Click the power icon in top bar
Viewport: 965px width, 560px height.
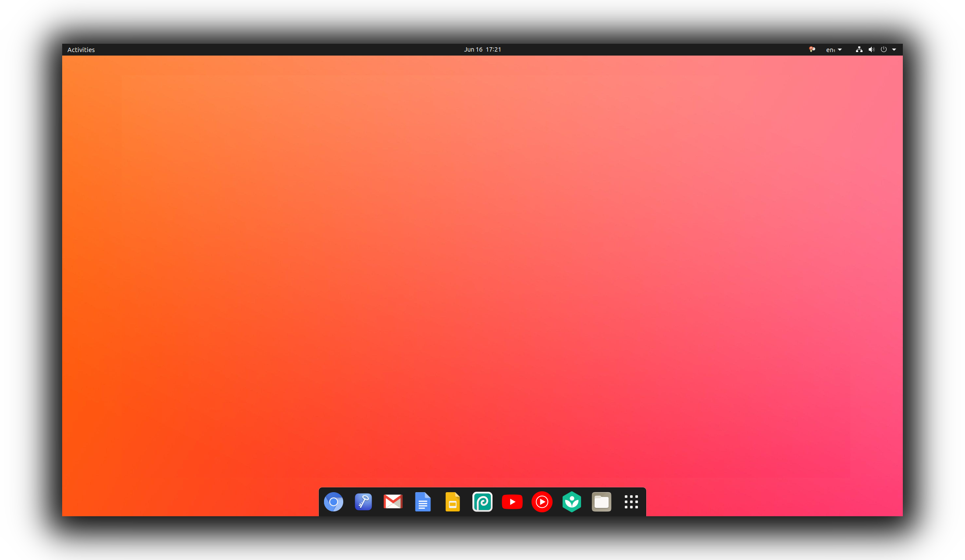point(884,49)
